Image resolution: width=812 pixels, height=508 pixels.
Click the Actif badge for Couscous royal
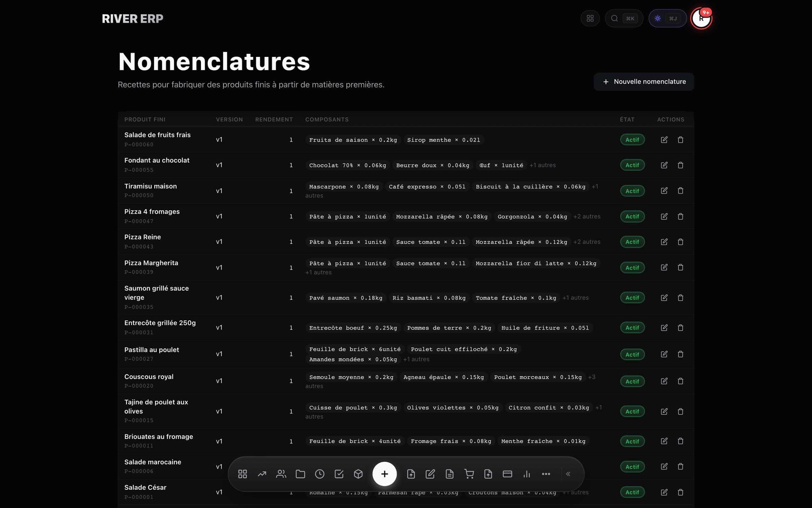click(632, 381)
